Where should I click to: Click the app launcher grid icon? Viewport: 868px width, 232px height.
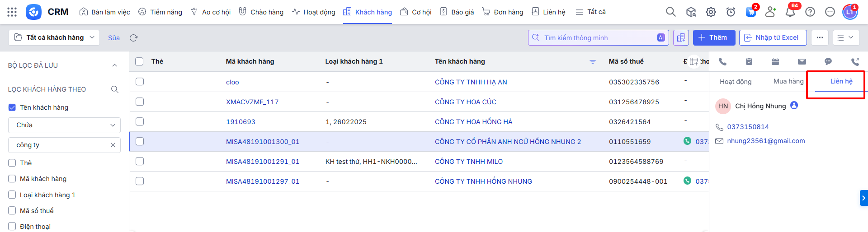[12, 12]
